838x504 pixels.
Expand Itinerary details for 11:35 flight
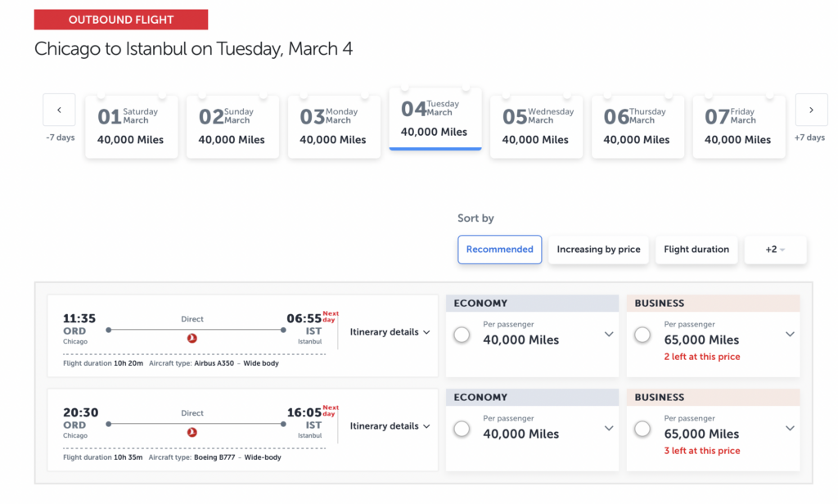click(x=390, y=332)
